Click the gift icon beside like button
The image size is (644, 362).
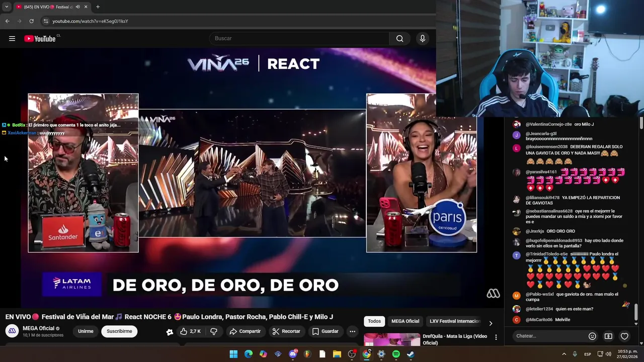[170, 332]
